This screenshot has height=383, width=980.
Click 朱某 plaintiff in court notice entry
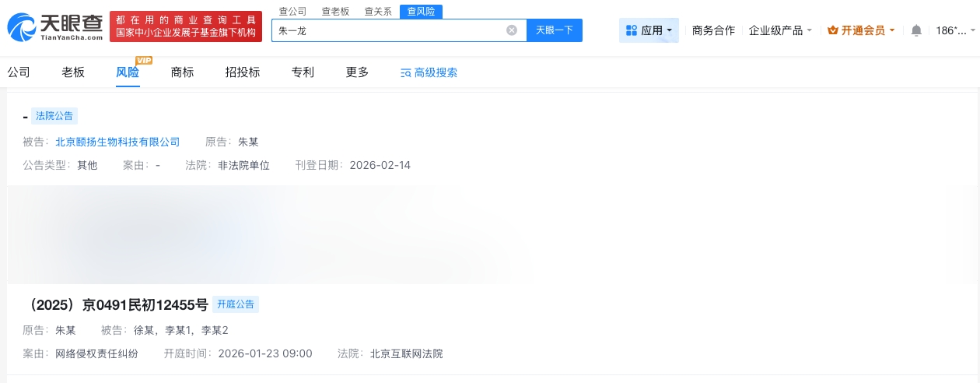point(248,142)
